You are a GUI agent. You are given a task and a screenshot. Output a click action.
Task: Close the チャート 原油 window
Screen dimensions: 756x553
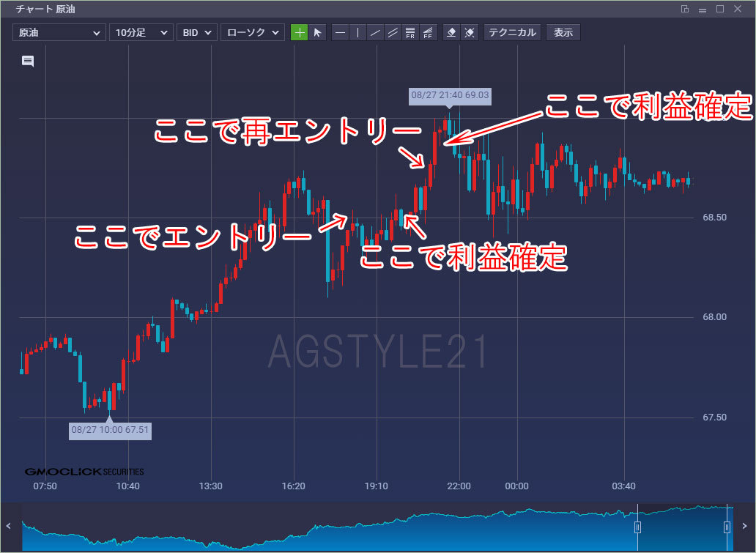tap(738, 9)
